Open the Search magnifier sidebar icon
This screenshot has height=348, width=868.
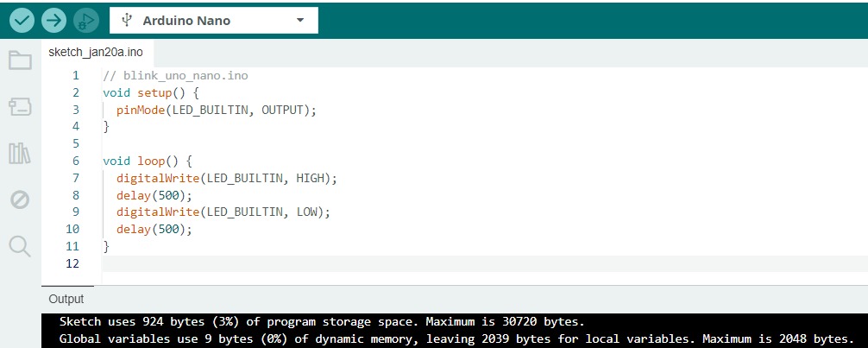[x=20, y=246]
